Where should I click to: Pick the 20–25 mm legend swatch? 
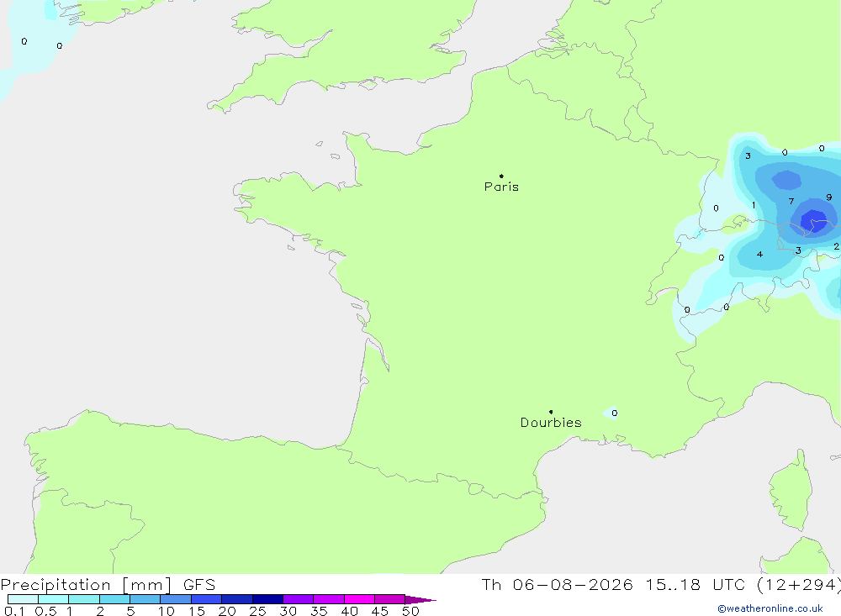[236, 599]
